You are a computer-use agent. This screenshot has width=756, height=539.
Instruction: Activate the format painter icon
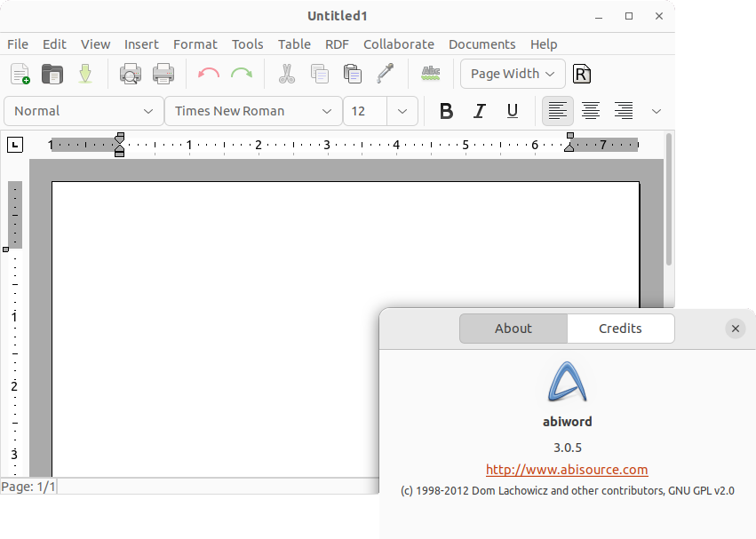tap(386, 74)
